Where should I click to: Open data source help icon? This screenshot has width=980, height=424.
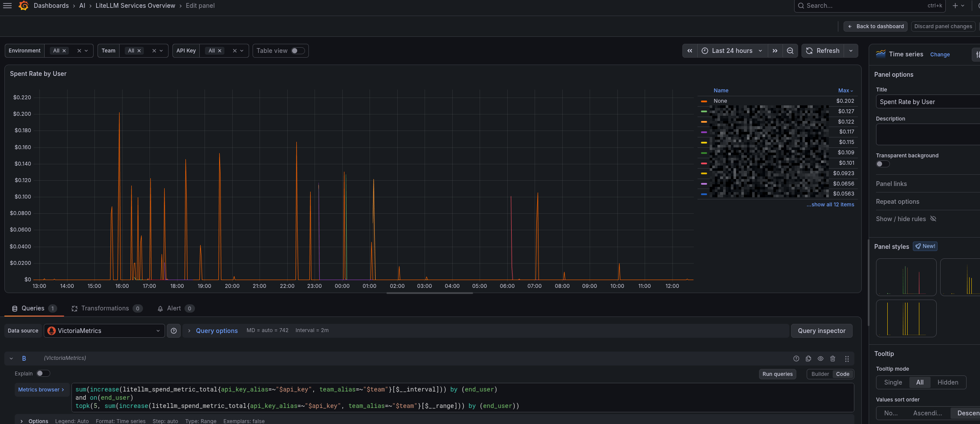tap(174, 331)
